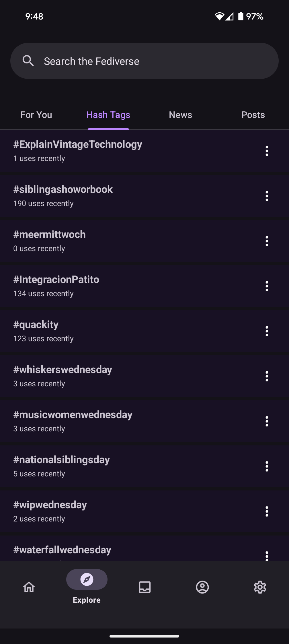The width and height of the screenshot is (289, 644).
Task: Open three-dot menu for #quackity
Action: tap(267, 331)
